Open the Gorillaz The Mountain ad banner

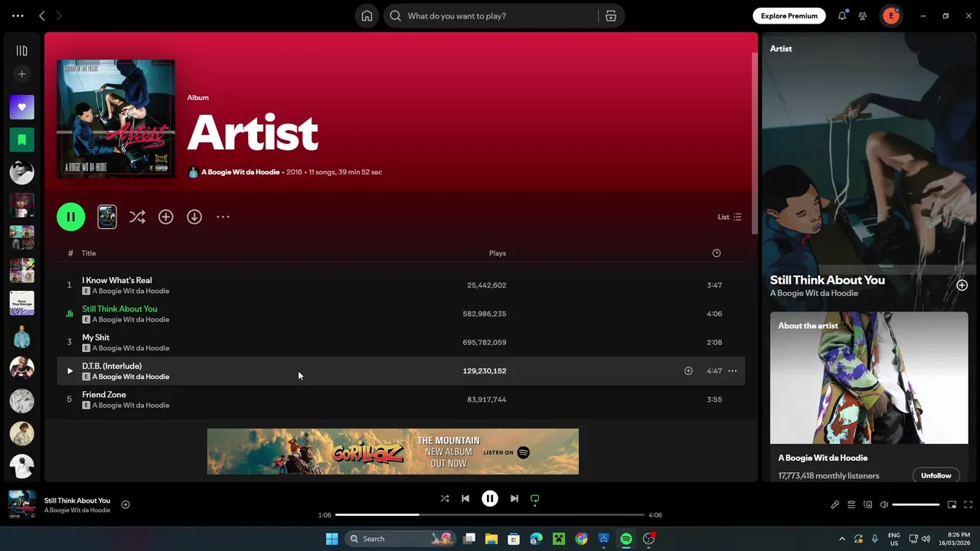(393, 452)
